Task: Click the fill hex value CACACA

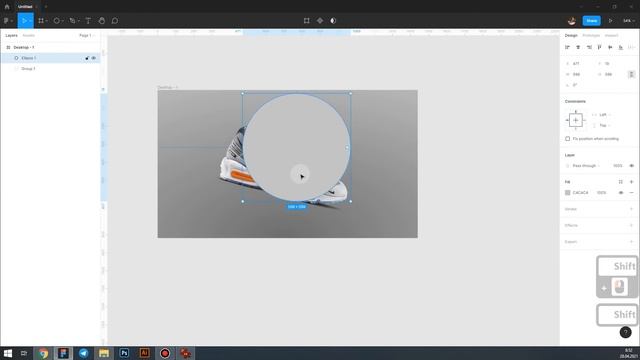Action: tap(580, 193)
